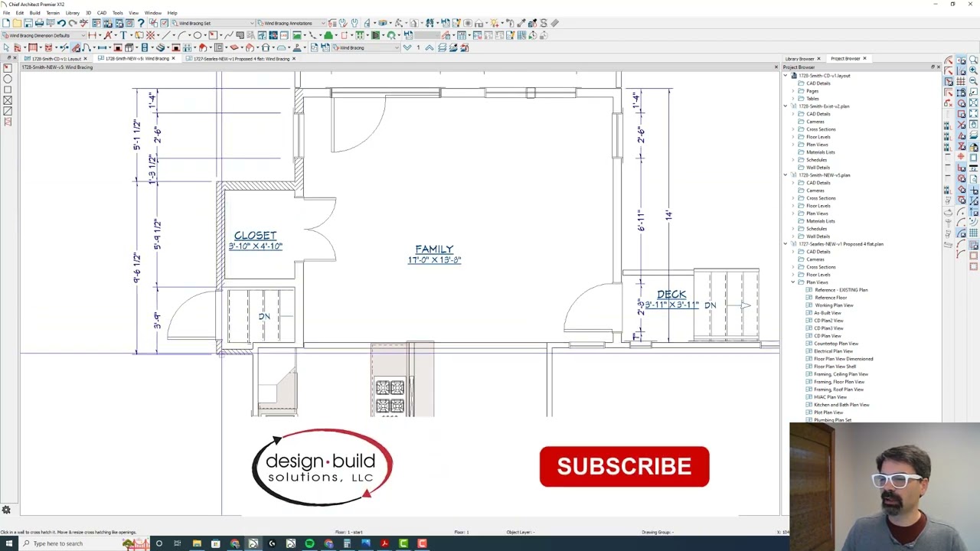This screenshot has height=551, width=980.
Task: Click the Print icon in top toolbar
Action: click(x=39, y=23)
